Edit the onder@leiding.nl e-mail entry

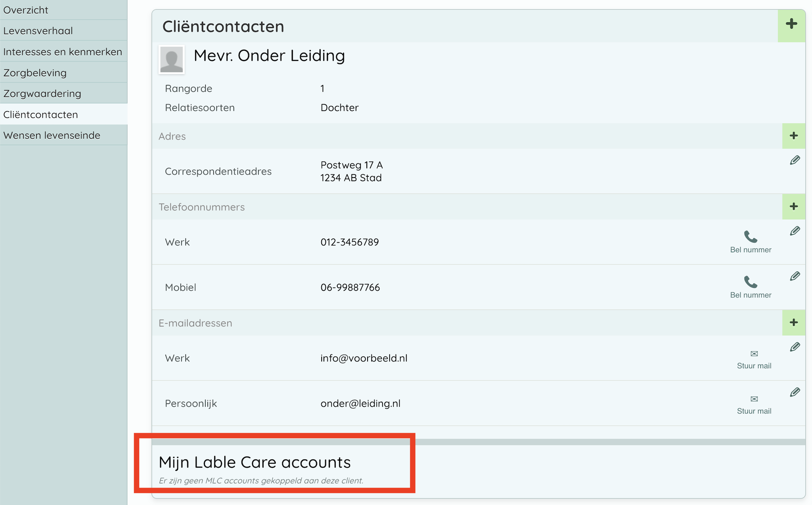pos(795,392)
